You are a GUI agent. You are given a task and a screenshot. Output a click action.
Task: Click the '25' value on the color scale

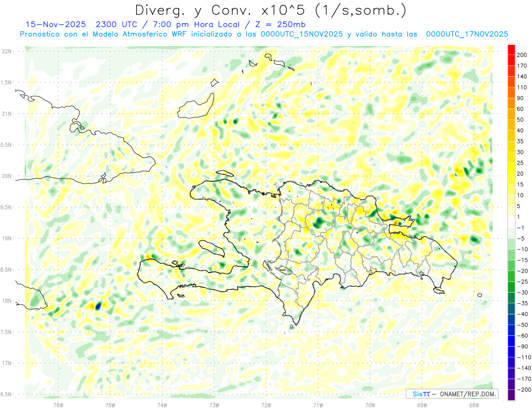pyautogui.click(x=520, y=163)
